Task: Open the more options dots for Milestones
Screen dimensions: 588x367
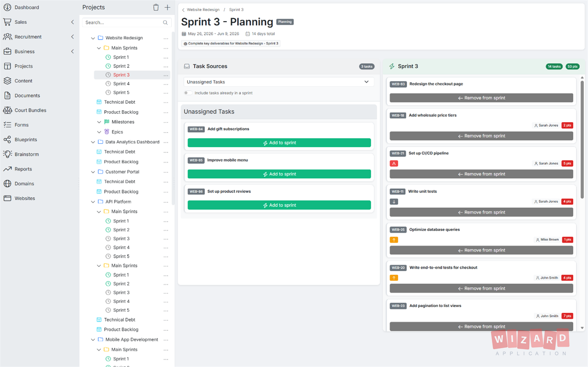Action: 166,122
